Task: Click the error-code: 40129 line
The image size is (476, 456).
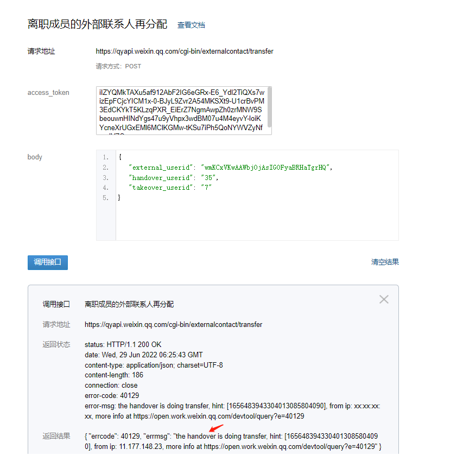Action: point(112,396)
